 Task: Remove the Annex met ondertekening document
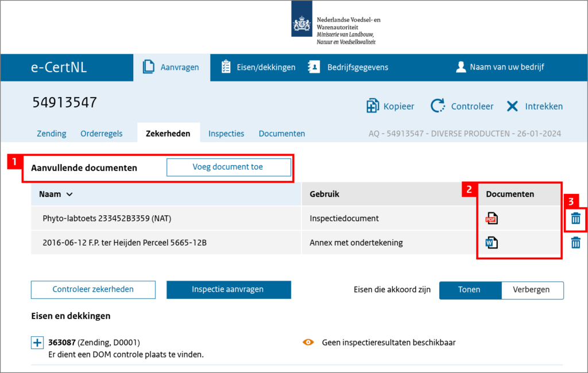pyautogui.click(x=575, y=242)
